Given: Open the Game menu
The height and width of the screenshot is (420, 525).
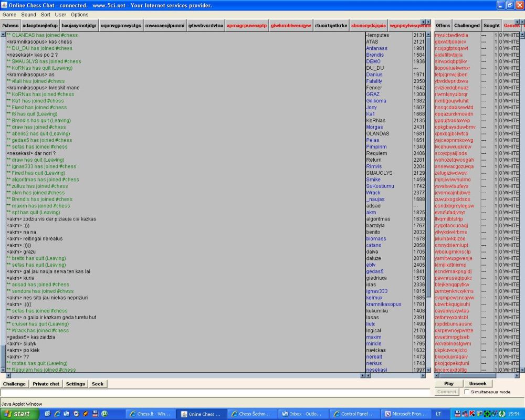Looking at the screenshot, I should pyautogui.click(x=9, y=15).
